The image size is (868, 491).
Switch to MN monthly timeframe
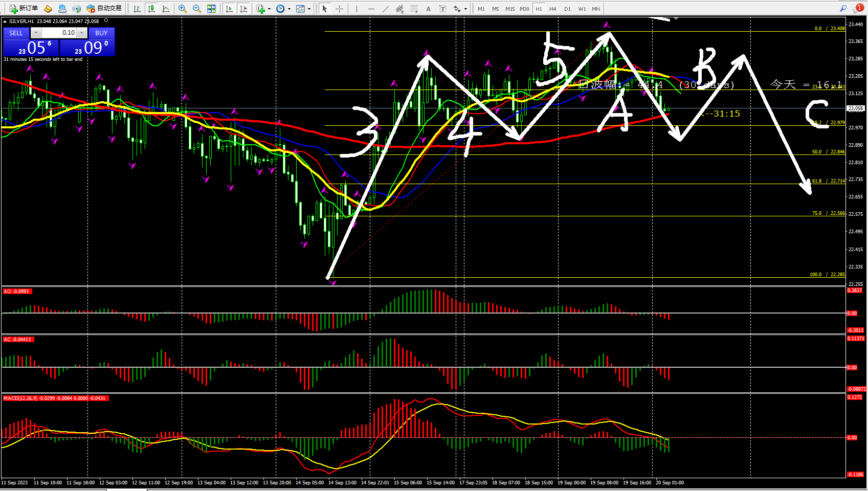(596, 9)
